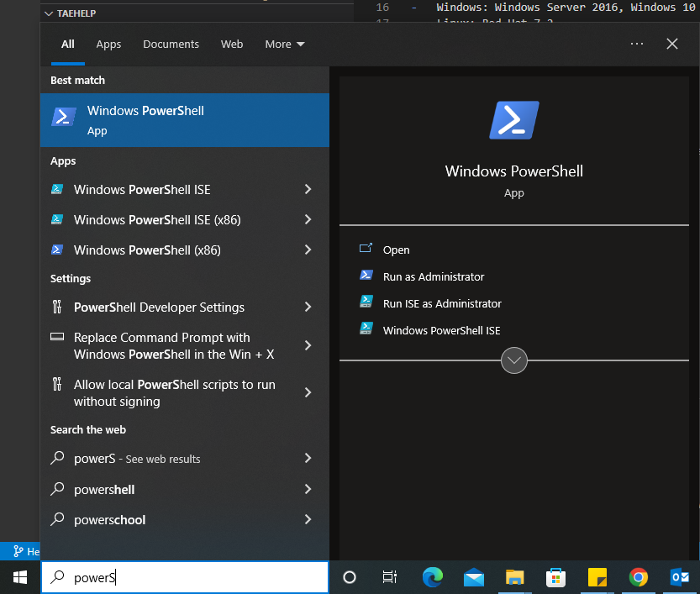Click the large PowerShell logo in preview
This screenshot has width=700, height=594.
(x=513, y=120)
